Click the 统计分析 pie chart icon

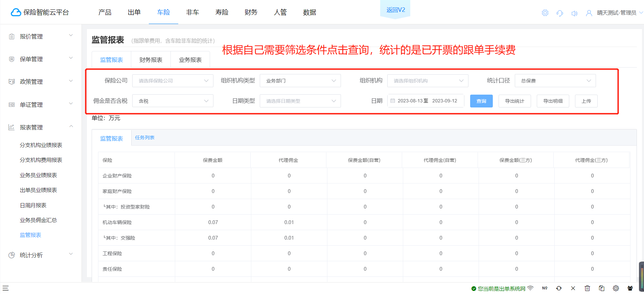pyautogui.click(x=11, y=255)
